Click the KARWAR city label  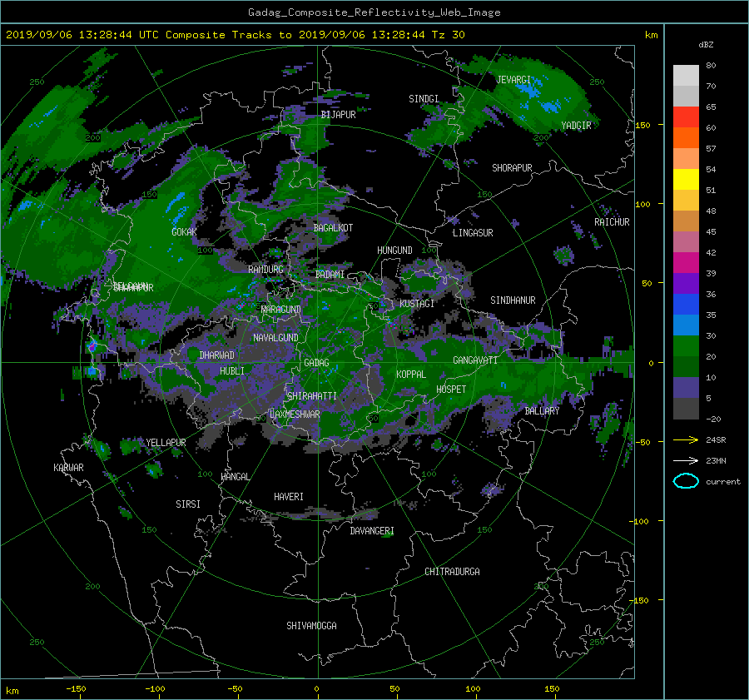(68, 467)
